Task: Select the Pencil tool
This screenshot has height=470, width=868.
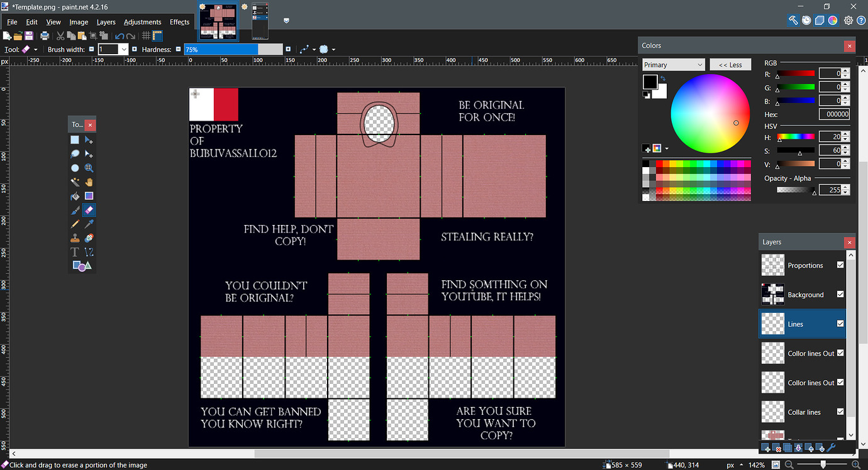Action: coord(75,224)
